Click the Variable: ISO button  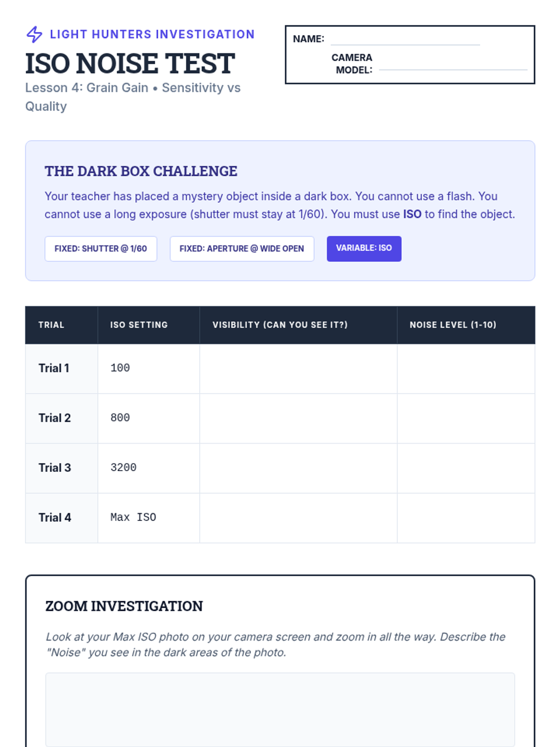tap(364, 248)
